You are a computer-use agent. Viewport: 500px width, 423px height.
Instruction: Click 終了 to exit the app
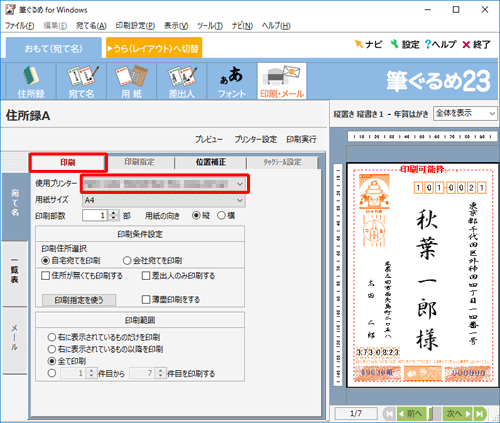[x=477, y=44]
